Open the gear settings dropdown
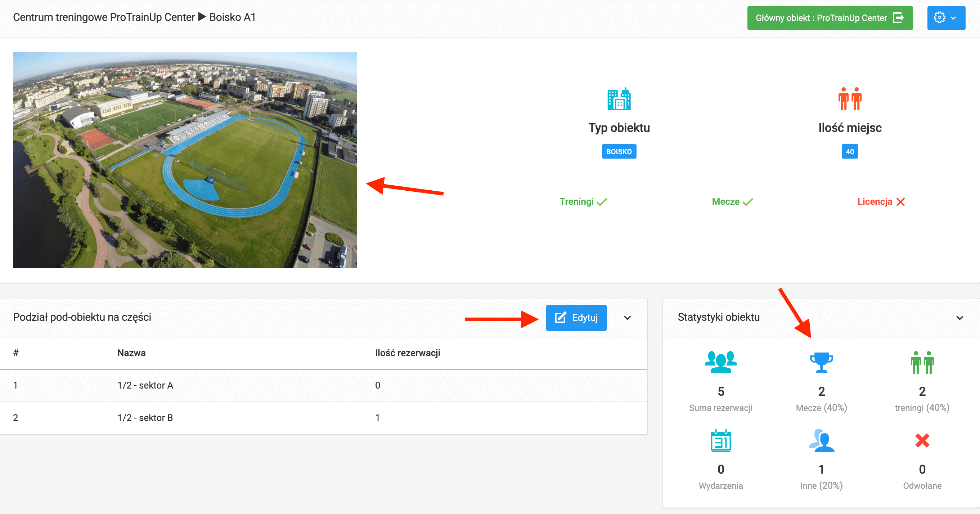Image resolution: width=980 pixels, height=514 pixels. pos(946,18)
